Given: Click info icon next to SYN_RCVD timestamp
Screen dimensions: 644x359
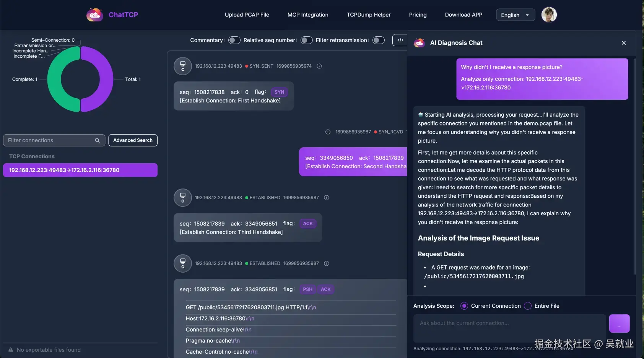Looking at the screenshot, I should click(x=328, y=132).
